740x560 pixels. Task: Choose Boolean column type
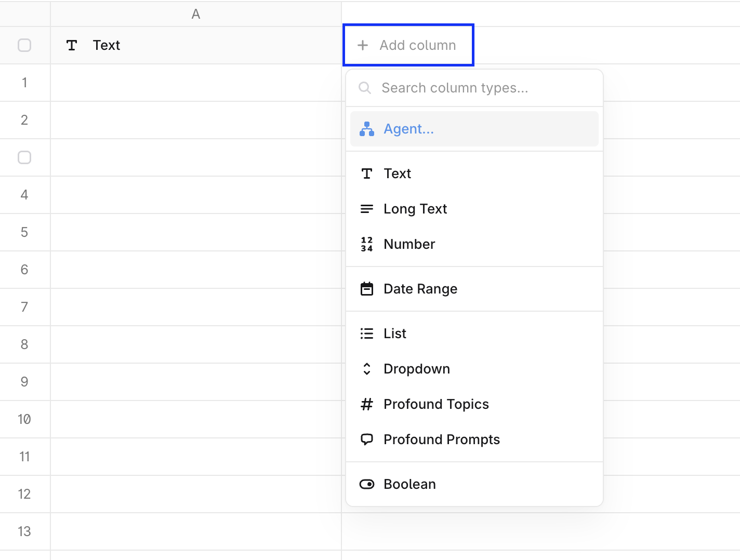474,484
